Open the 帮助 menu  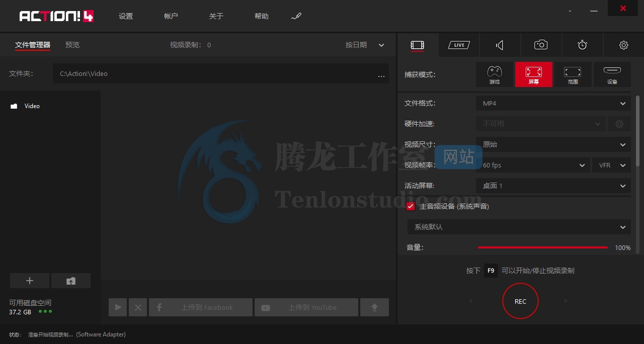pos(262,16)
